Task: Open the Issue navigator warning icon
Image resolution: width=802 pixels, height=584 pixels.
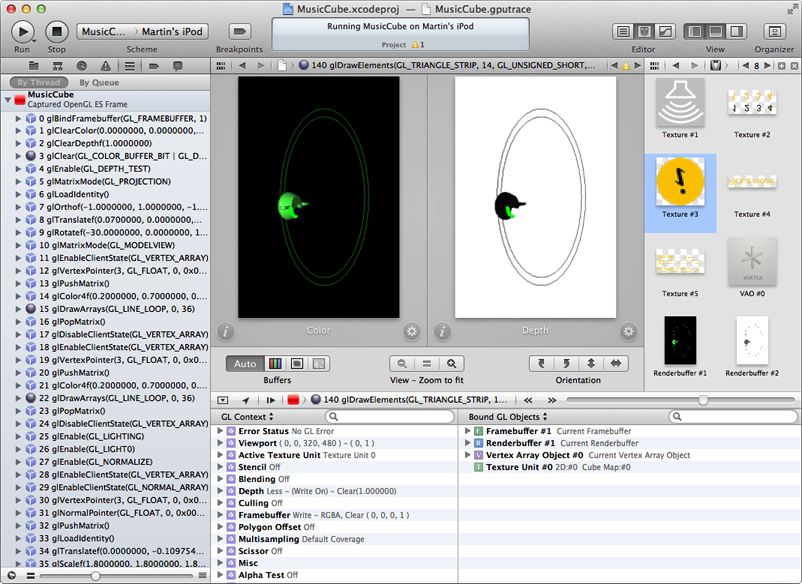Action: (x=105, y=66)
